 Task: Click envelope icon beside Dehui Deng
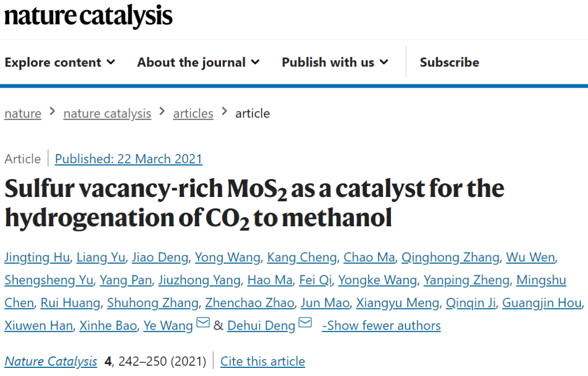tap(305, 322)
